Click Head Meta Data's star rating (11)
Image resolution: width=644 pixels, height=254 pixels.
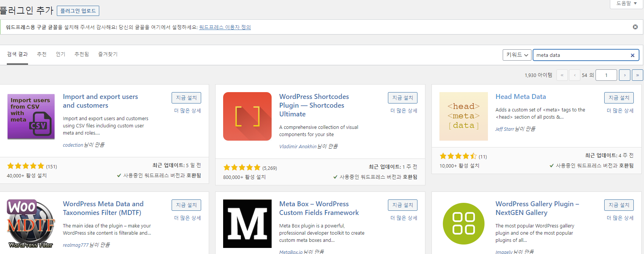(458, 156)
